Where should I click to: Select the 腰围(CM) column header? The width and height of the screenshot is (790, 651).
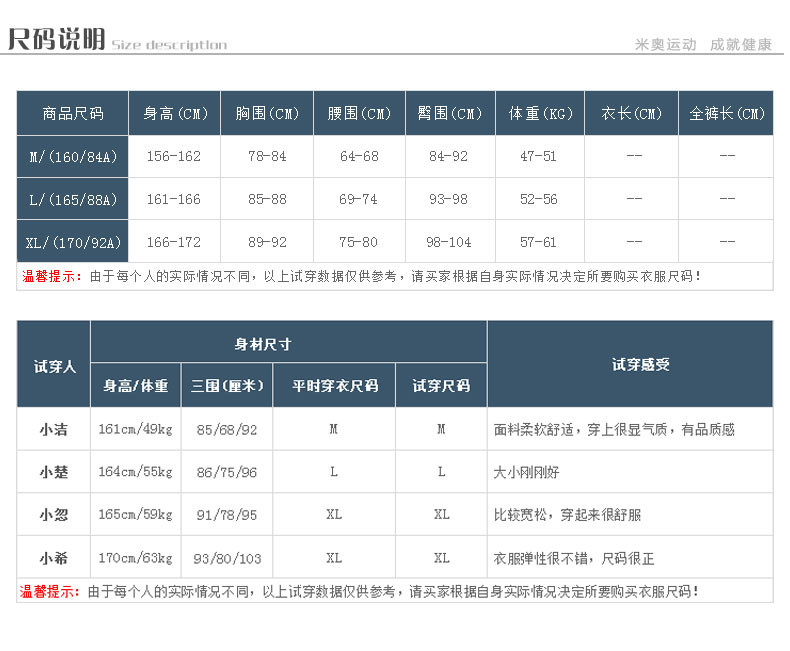(359, 114)
